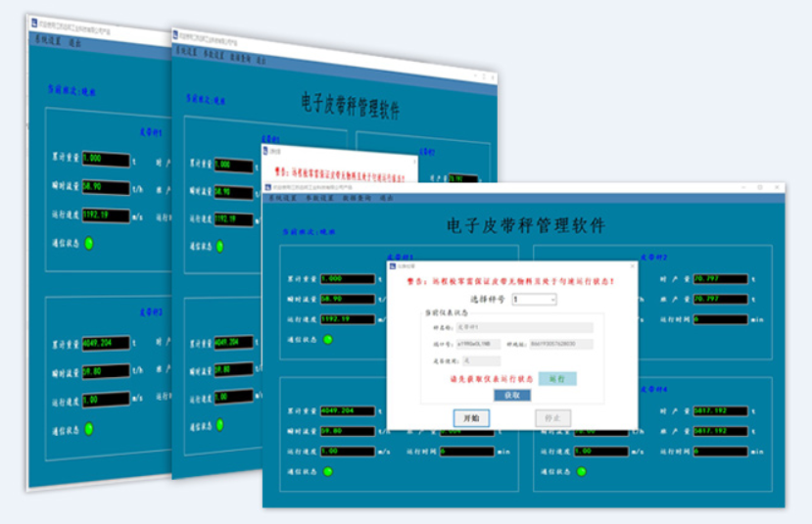Click the 运行 status button in the dialog
This screenshot has width=812, height=524.
(557, 379)
